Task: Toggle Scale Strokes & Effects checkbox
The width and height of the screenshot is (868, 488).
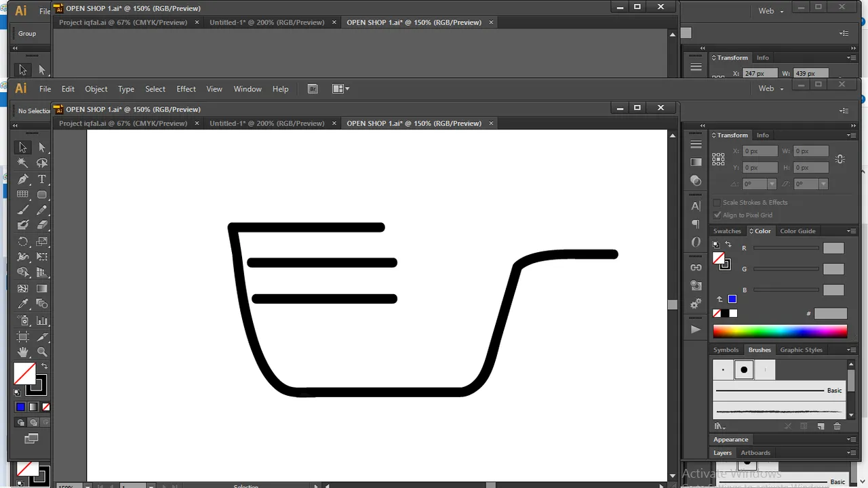Action: [x=717, y=202]
